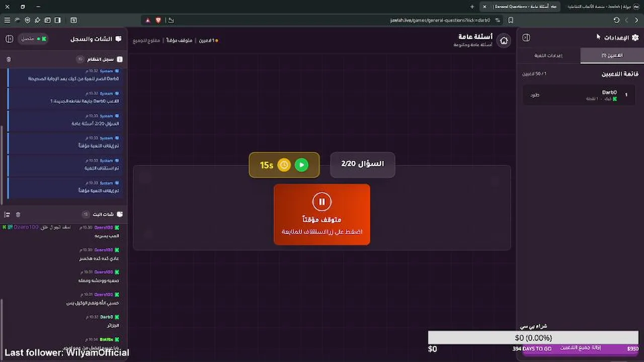Close the General Questions browser tab
Viewport: 644px width, 362px height.
click(485, 7)
